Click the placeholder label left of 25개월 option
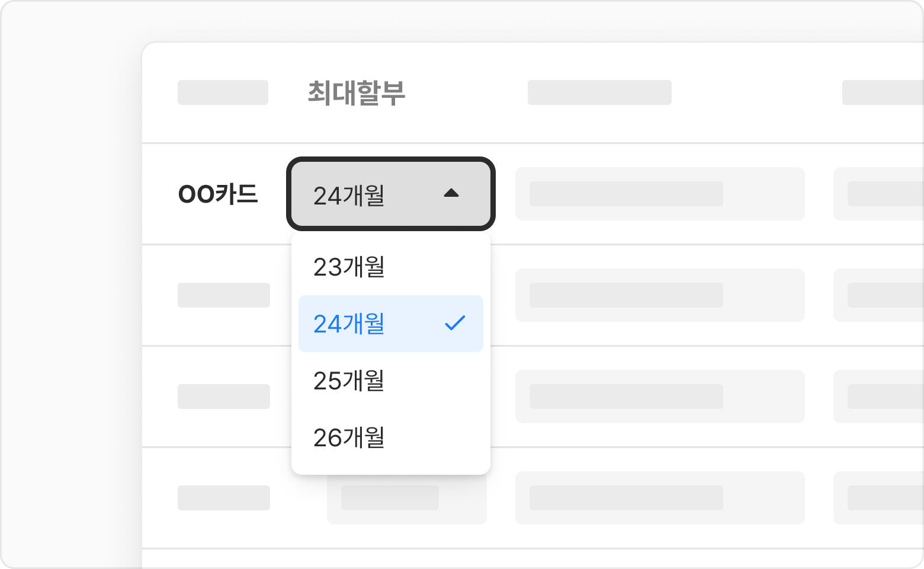The image size is (924, 569). pyautogui.click(x=224, y=397)
